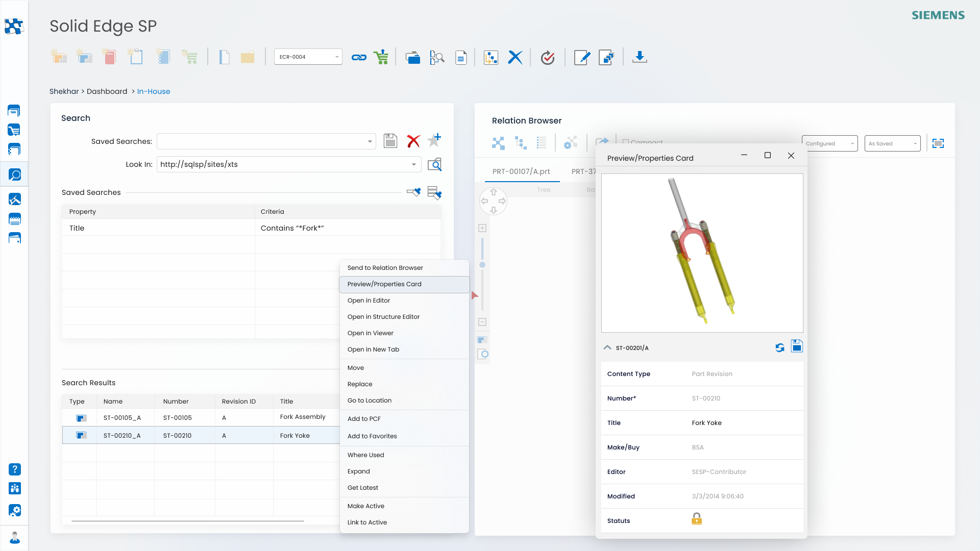
Task: Click the structure diagram toolbar icon
Action: [x=491, y=57]
